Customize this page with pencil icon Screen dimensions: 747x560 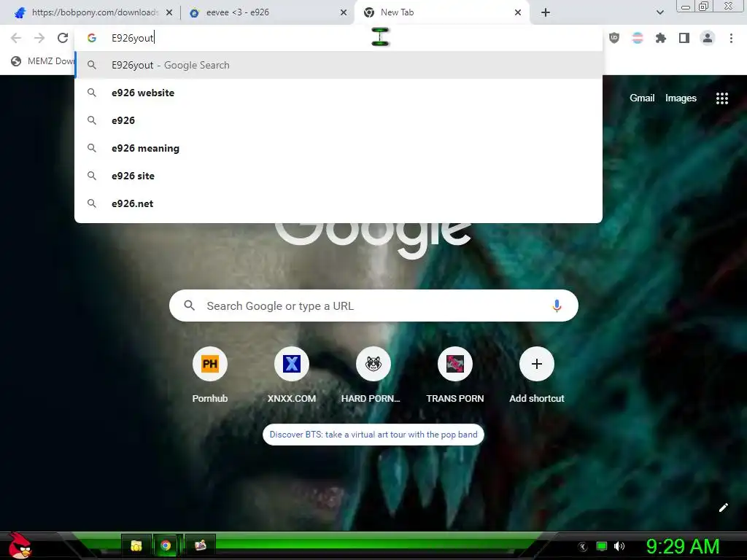(x=723, y=507)
